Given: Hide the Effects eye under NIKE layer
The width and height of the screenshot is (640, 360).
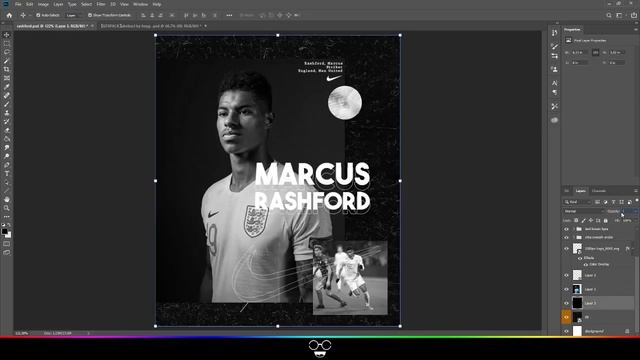Looking at the screenshot, I should [x=580, y=258].
